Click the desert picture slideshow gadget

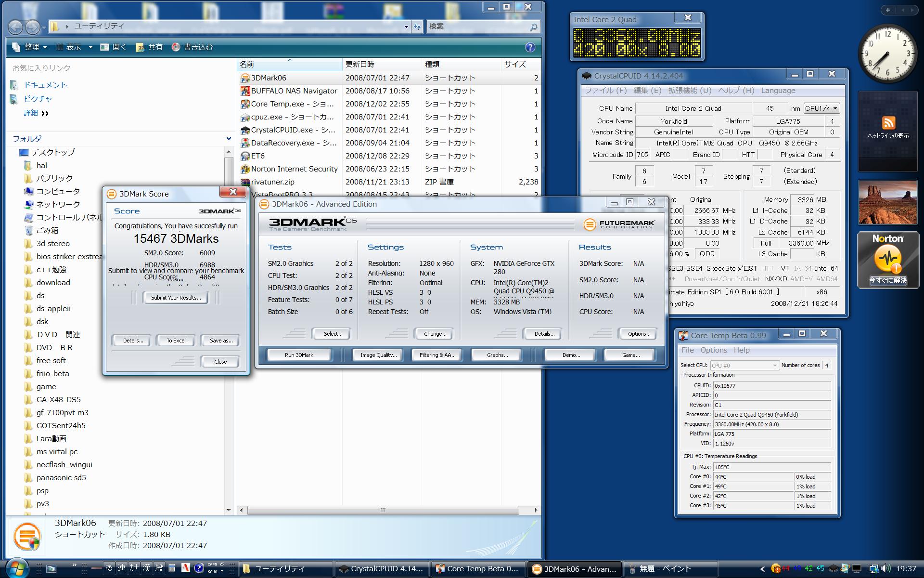point(888,202)
